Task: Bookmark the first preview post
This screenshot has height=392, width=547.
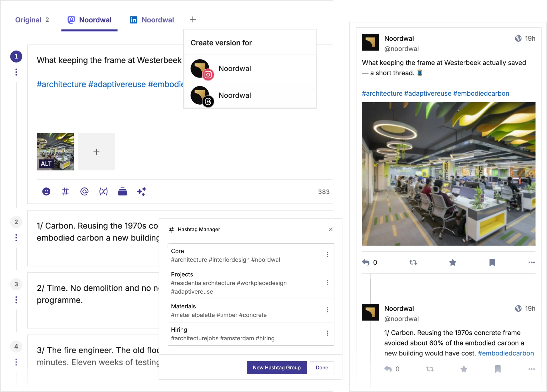Action: [x=492, y=262]
